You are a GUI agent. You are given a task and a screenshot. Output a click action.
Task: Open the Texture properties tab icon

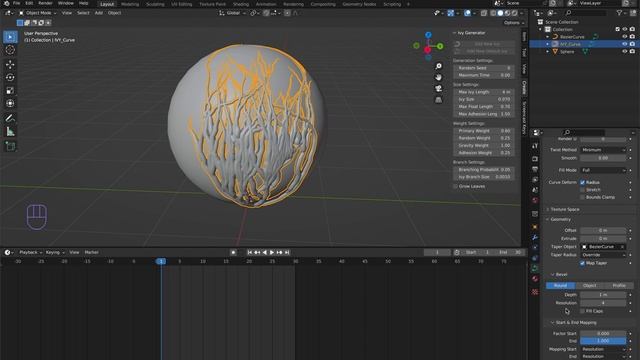535,292
